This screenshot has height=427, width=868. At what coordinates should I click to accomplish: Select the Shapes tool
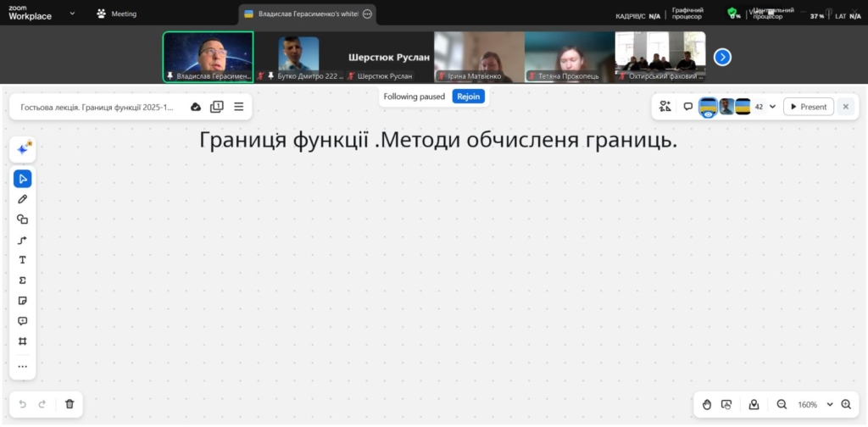pos(23,219)
